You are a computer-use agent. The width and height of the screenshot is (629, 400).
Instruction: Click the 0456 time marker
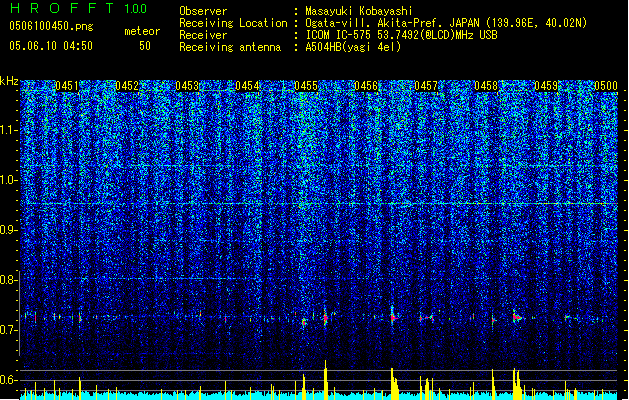[366, 86]
